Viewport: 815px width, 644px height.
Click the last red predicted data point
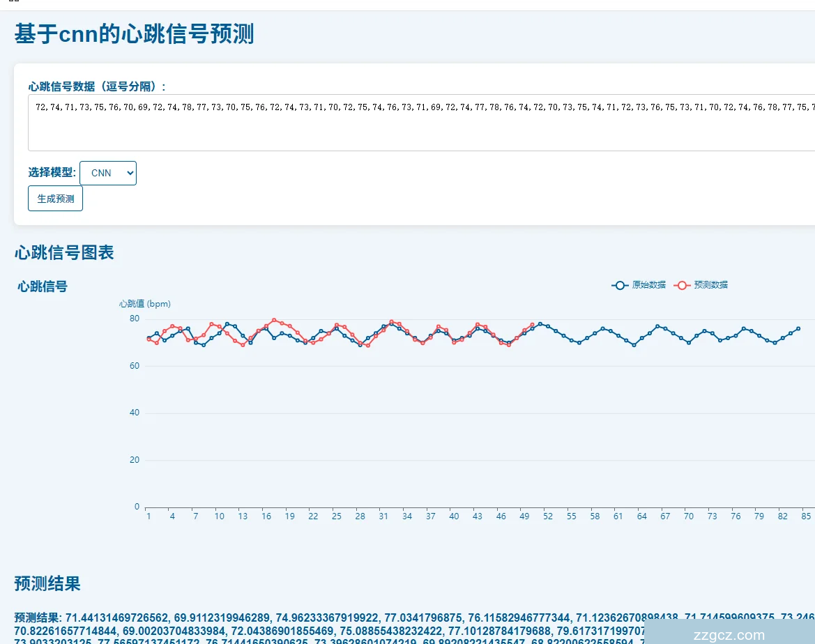point(532,325)
